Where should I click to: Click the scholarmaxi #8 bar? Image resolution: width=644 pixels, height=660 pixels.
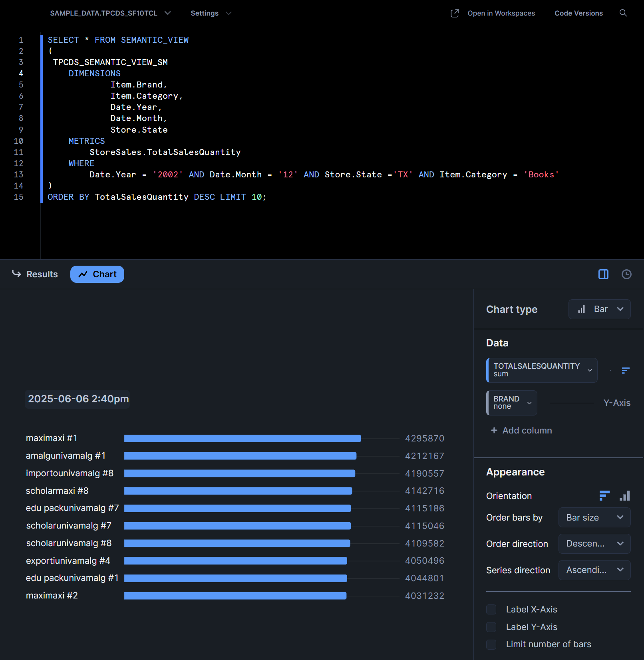point(238,491)
